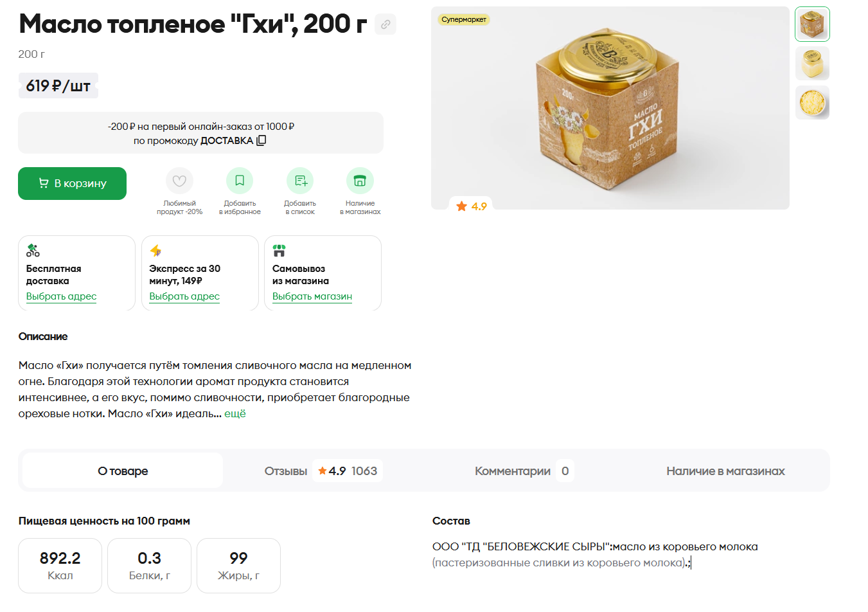Expand description with ещё link
868x612 pixels.
(x=235, y=413)
